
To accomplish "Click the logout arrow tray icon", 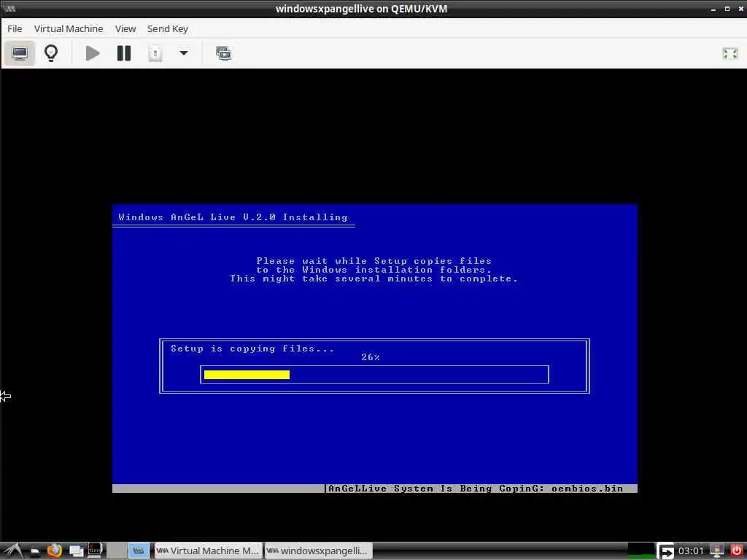I will pyautogui.click(x=665, y=551).
